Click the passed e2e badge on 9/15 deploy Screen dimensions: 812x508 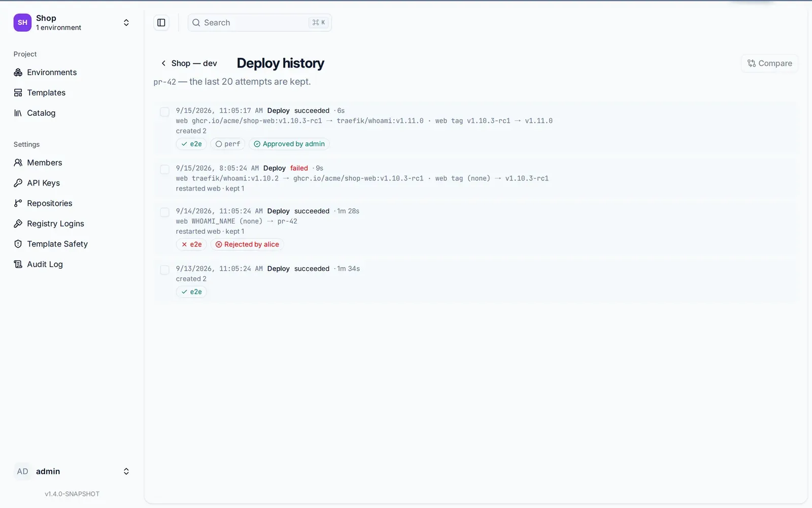[191, 144]
